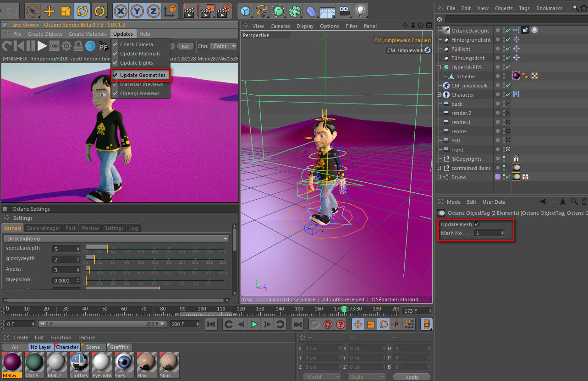This screenshot has width=588, height=381.
Task: Activate the Scale tool in top toolbar
Action: click(66, 10)
